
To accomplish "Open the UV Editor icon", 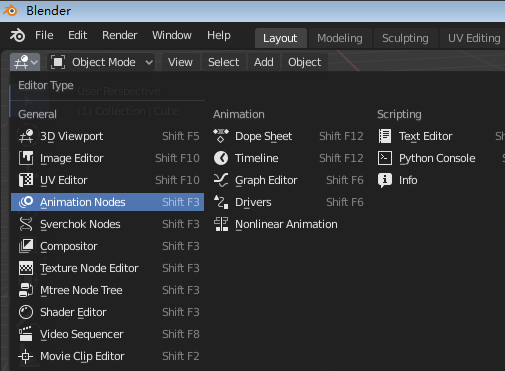I will coord(26,180).
